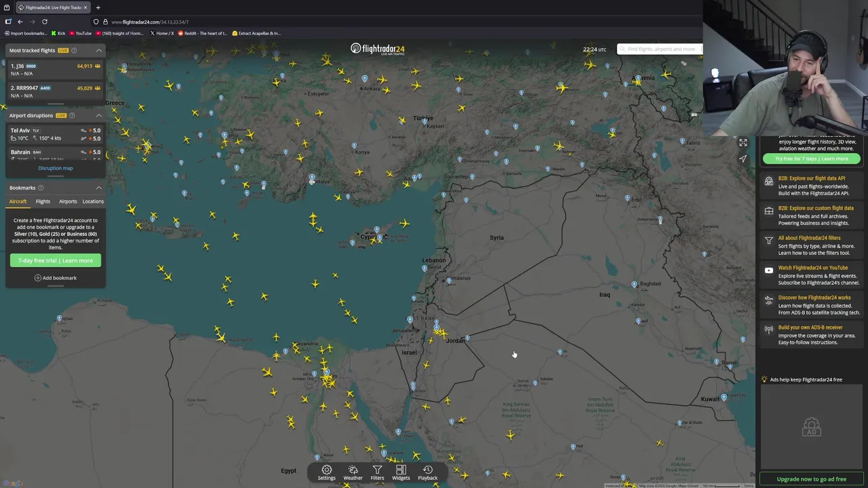Click the shield tracking-protection icon
The height and width of the screenshot is (488, 868).
point(96,22)
